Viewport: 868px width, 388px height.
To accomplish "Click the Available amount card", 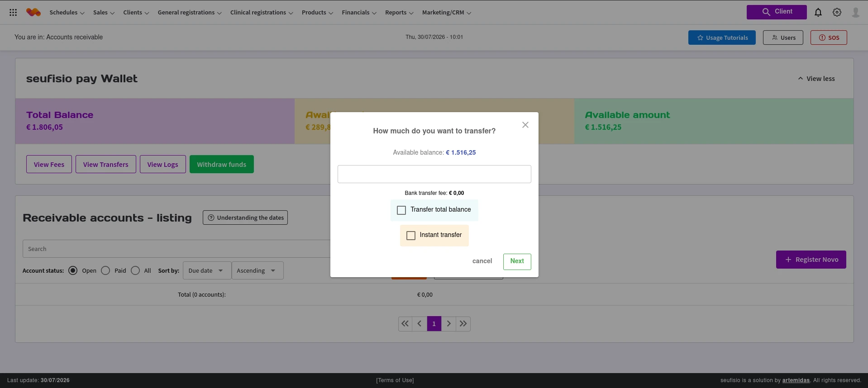I will 714,121.
